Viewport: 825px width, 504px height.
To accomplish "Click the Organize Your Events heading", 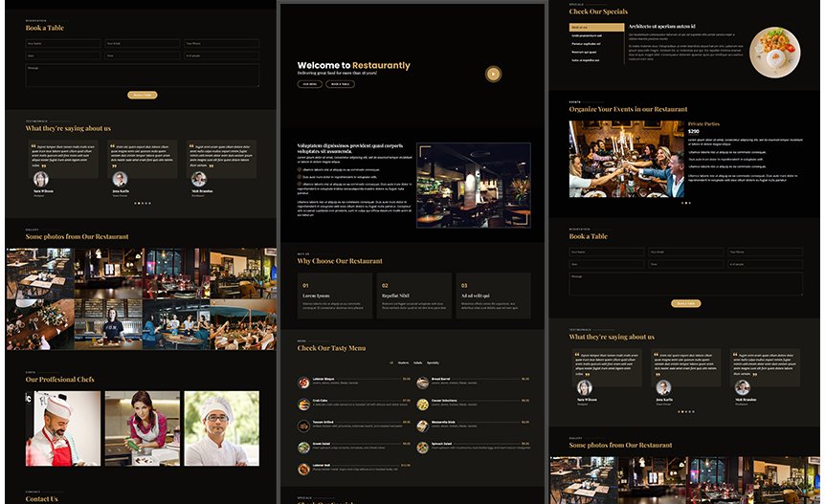I will (628, 109).
